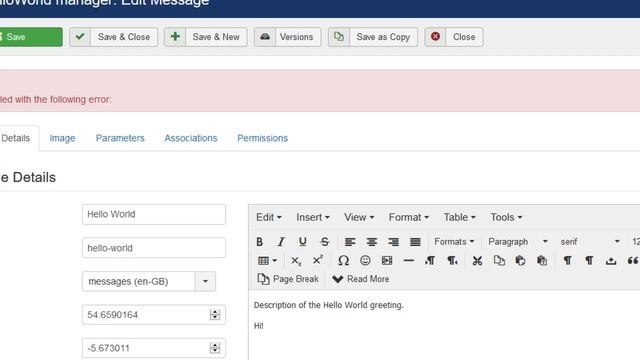The height and width of the screenshot is (360, 640).
Task: Insert a Page Break
Action: tap(288, 279)
